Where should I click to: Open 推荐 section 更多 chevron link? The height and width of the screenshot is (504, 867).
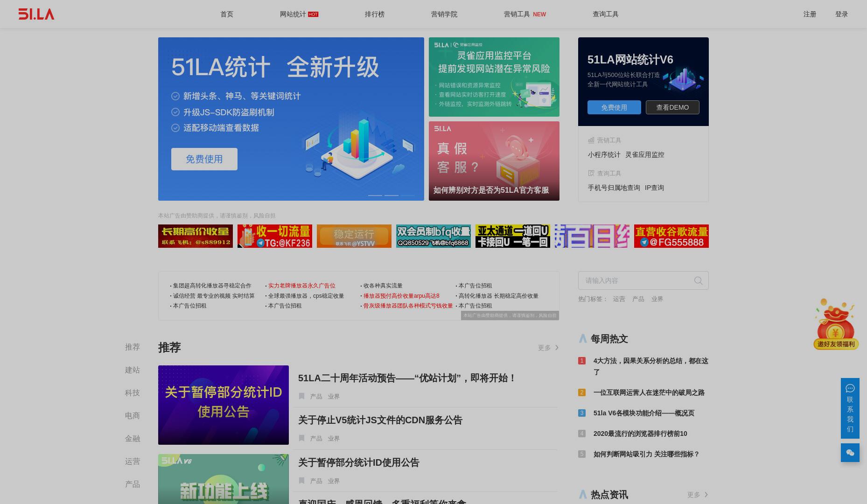[548, 348]
